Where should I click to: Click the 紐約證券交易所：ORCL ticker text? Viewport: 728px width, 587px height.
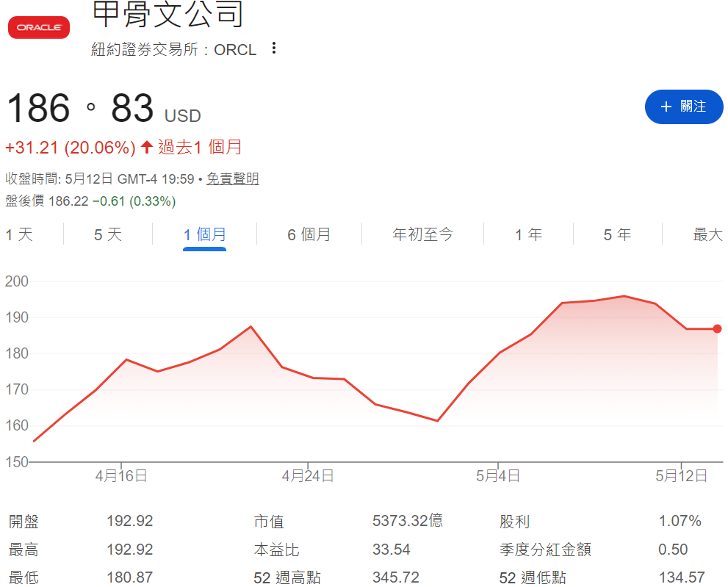(x=173, y=49)
